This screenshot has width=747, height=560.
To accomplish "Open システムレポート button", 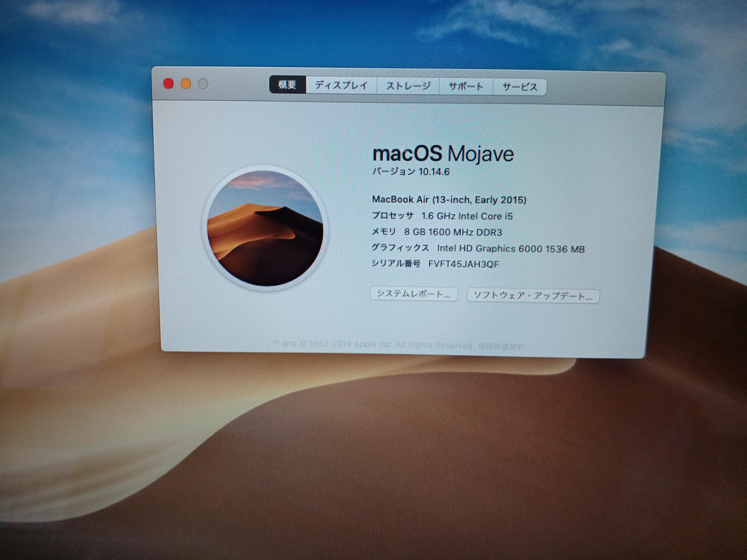I will coord(414,294).
